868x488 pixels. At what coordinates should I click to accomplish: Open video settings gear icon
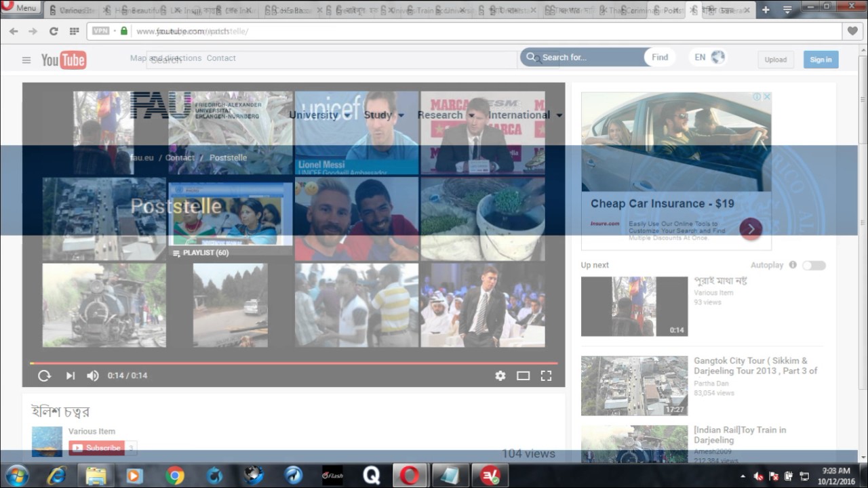tap(500, 375)
